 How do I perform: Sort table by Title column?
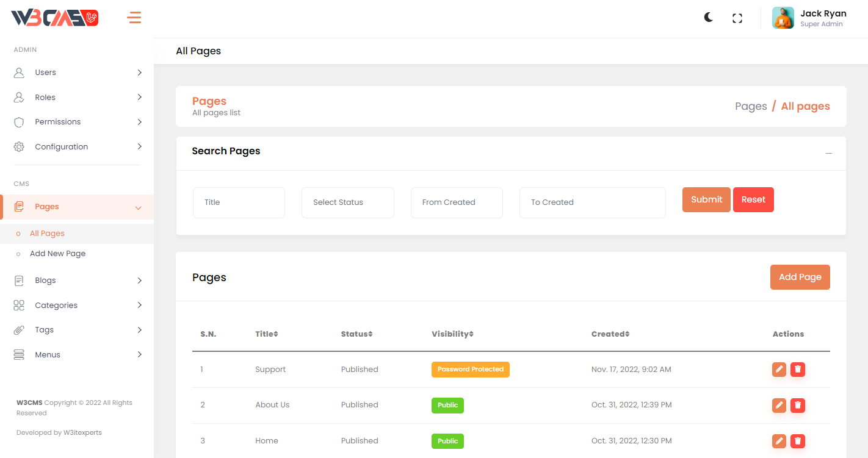coord(266,334)
